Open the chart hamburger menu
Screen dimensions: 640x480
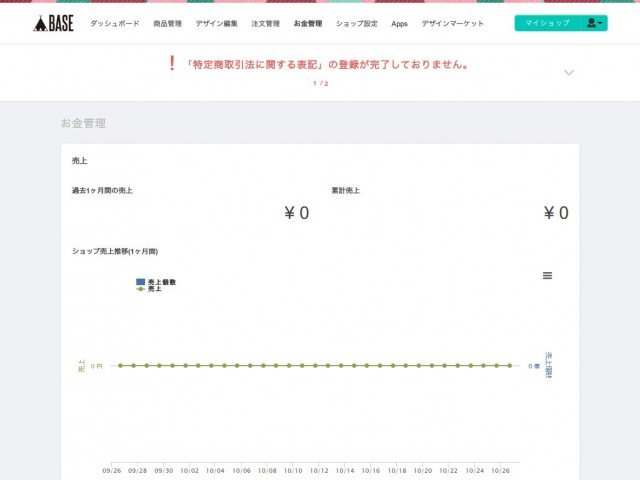click(x=547, y=276)
